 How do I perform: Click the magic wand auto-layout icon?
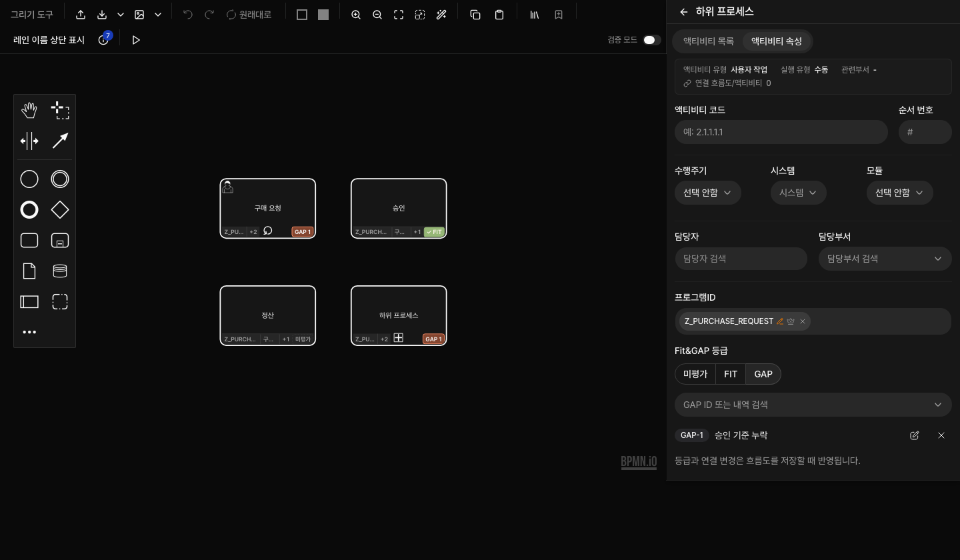[441, 15]
